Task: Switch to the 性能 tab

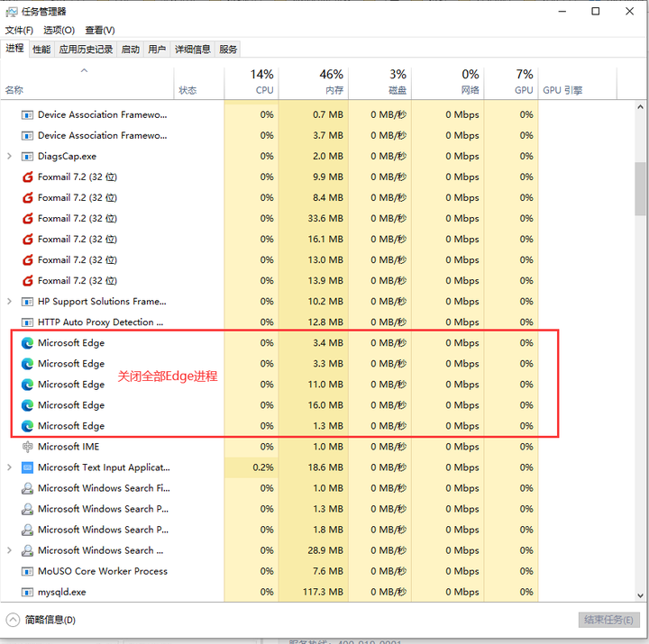Action: coord(41,50)
